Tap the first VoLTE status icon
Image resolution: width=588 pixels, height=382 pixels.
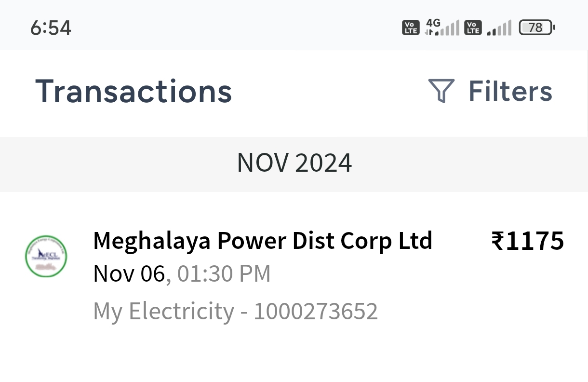410,27
